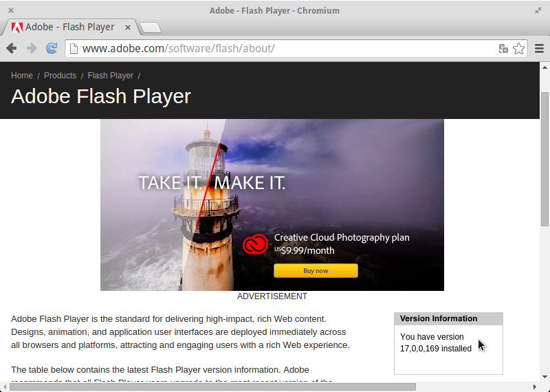
Task: Click the US$9.99/month price text
Action: pyautogui.click(x=304, y=250)
